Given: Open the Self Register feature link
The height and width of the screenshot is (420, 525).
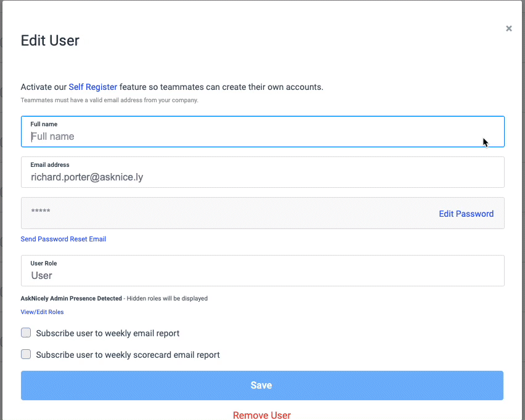Looking at the screenshot, I should (92, 87).
